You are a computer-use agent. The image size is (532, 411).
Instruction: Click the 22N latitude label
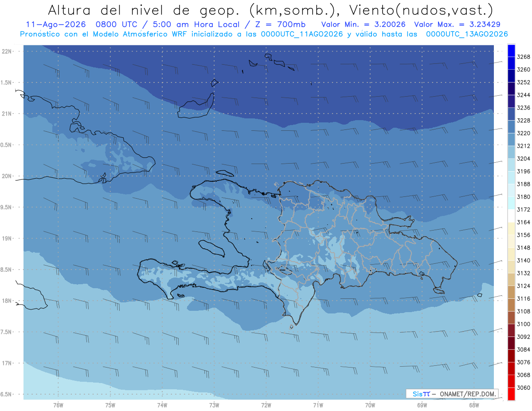(8, 51)
